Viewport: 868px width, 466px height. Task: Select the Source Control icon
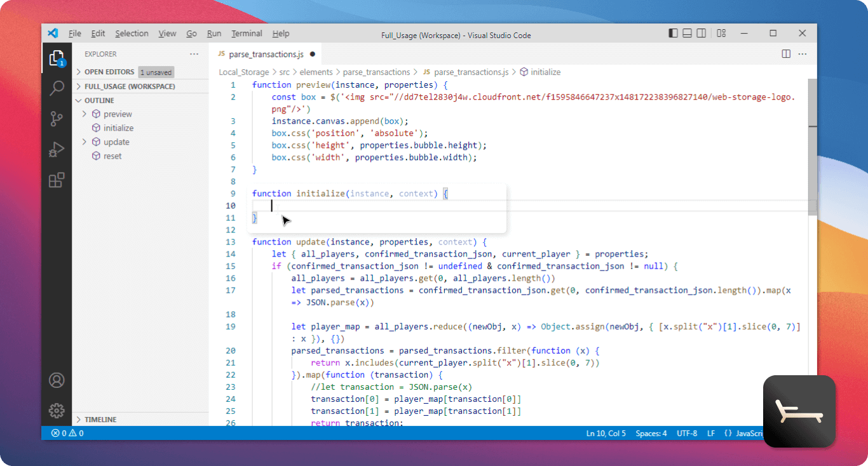point(57,119)
